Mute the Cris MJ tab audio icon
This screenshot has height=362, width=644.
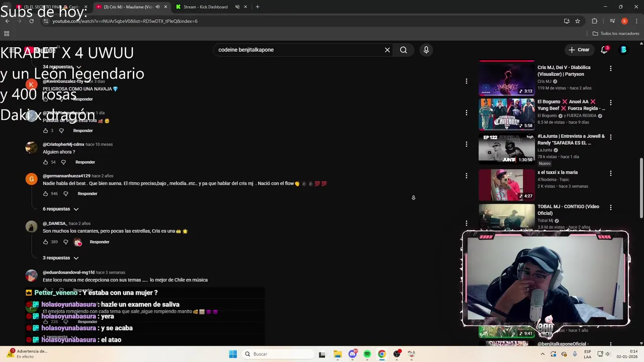coord(157,7)
